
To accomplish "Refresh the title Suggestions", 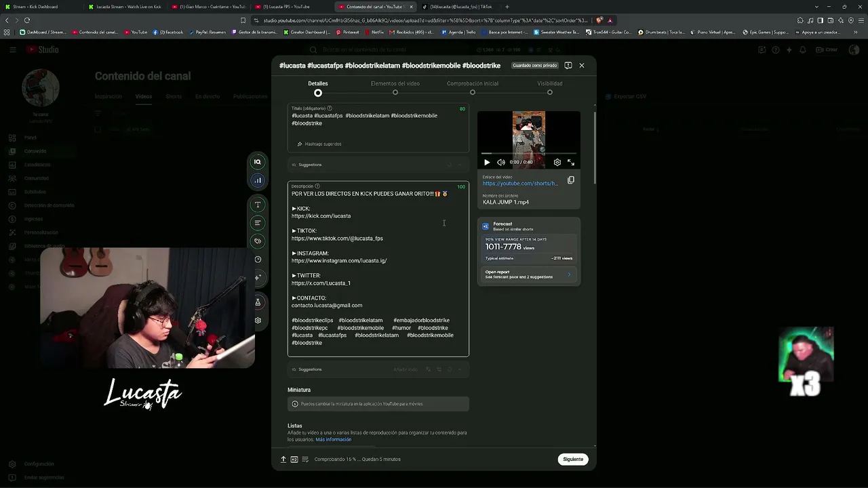I will pos(449,165).
